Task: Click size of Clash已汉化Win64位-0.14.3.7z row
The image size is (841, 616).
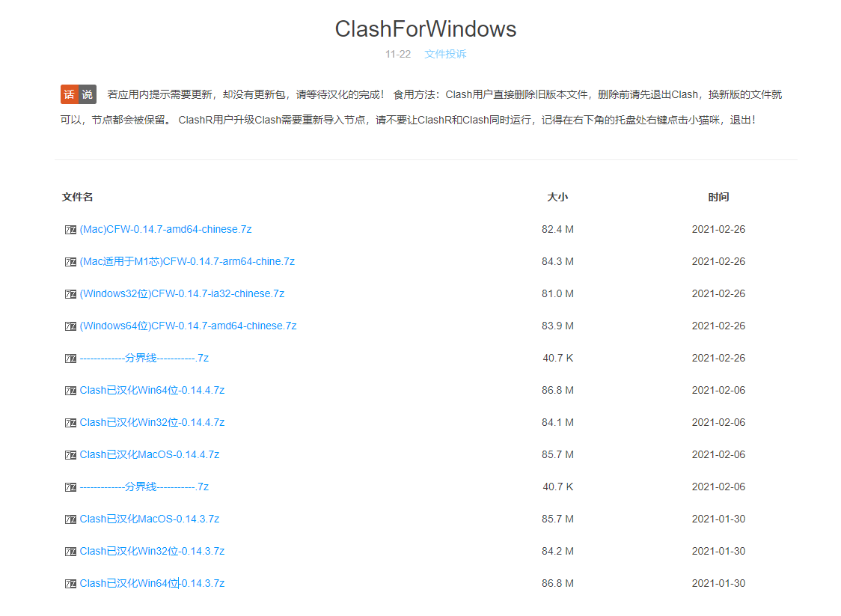Action: click(x=558, y=583)
